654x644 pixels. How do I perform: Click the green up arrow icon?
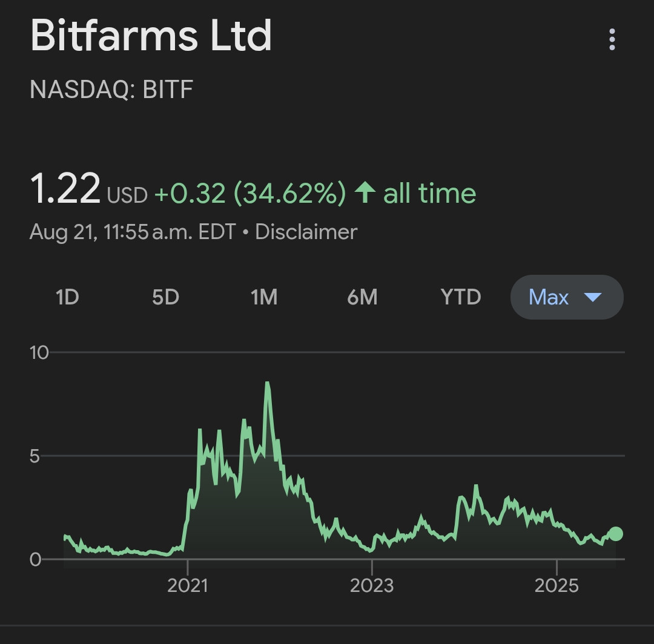click(365, 193)
